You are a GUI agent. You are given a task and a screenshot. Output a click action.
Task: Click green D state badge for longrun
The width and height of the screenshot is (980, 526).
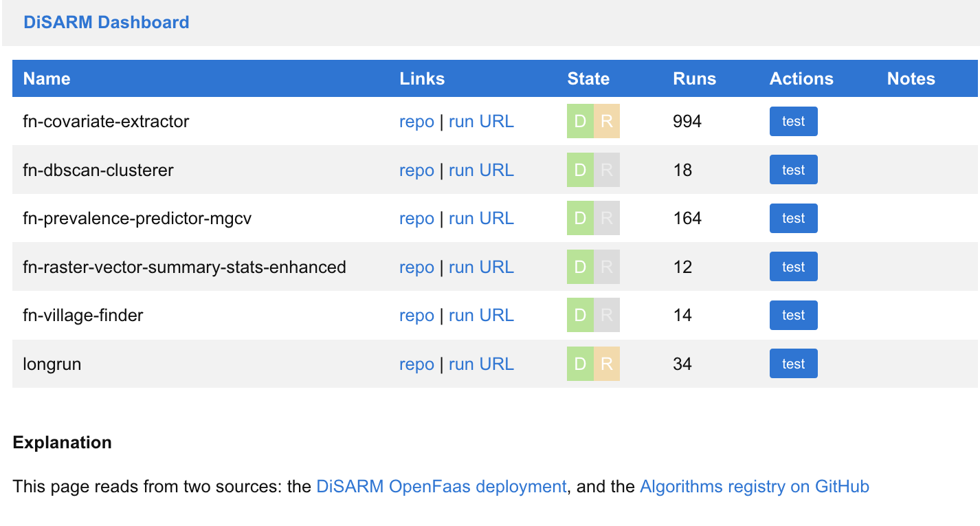pos(580,364)
